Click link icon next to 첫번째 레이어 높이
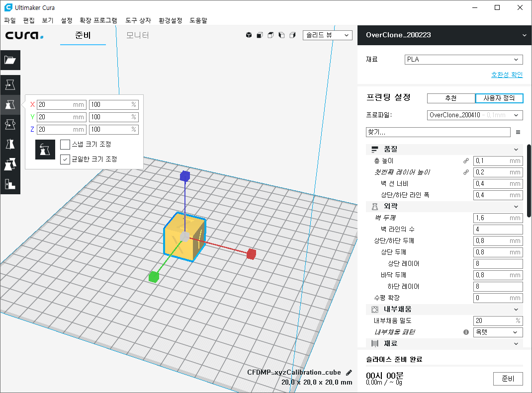This screenshot has width=532, height=393. pyautogui.click(x=466, y=172)
